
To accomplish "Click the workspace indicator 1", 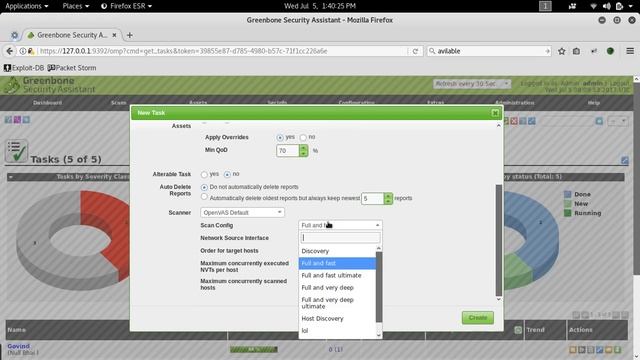I will 545,6.
